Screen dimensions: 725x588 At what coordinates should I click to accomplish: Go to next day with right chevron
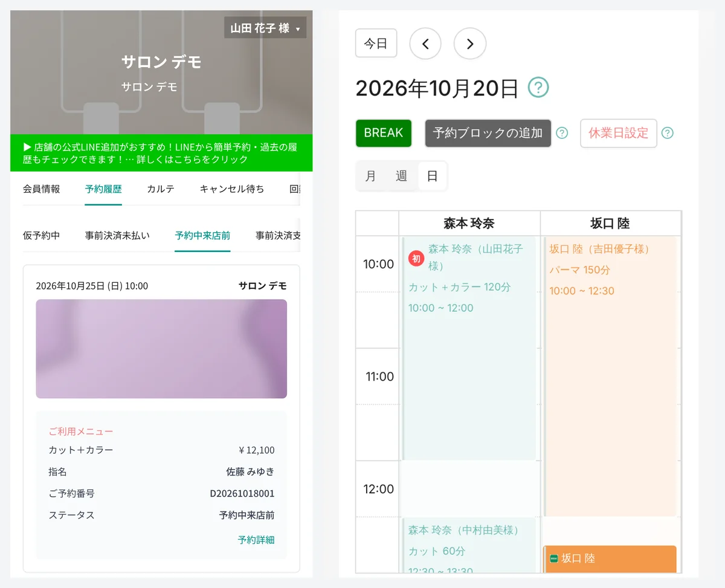470,44
